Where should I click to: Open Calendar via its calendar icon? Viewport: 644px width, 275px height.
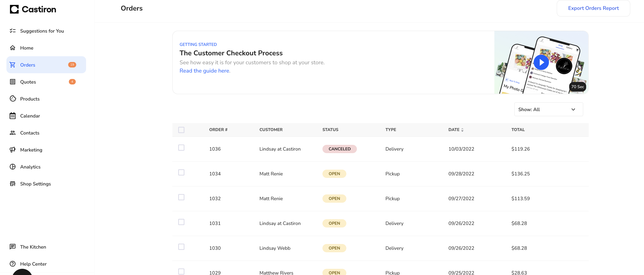point(12,115)
